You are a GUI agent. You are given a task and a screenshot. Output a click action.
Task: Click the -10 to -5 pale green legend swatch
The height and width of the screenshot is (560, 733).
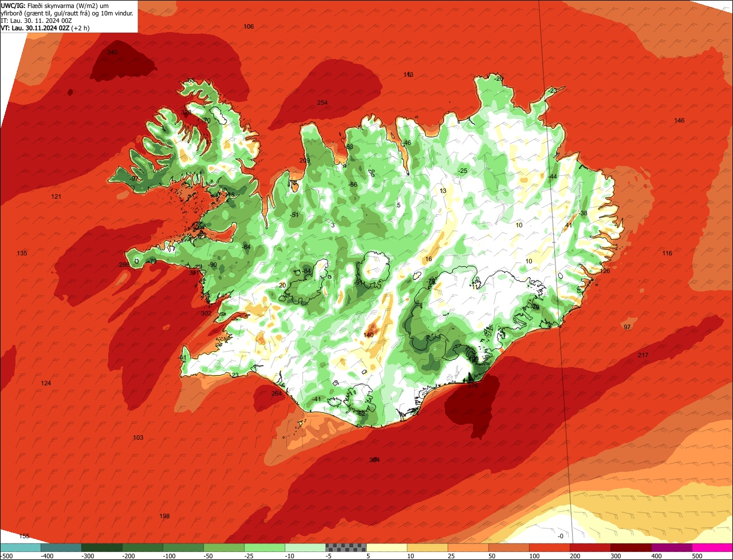pos(305,547)
